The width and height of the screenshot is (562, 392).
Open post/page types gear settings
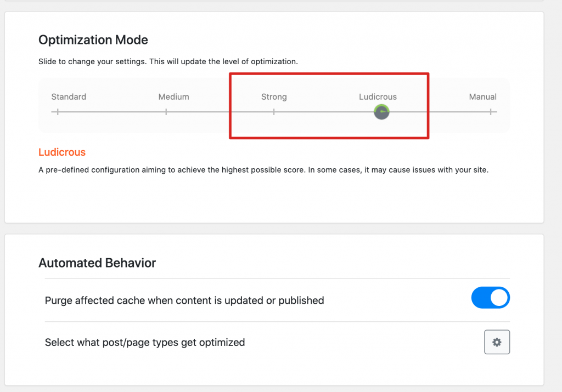pyautogui.click(x=497, y=342)
